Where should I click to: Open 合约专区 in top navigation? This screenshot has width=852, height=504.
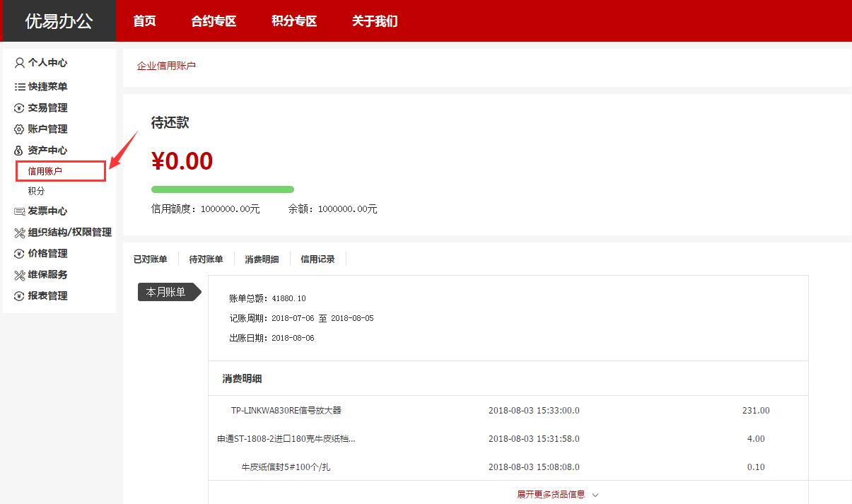[x=214, y=21]
